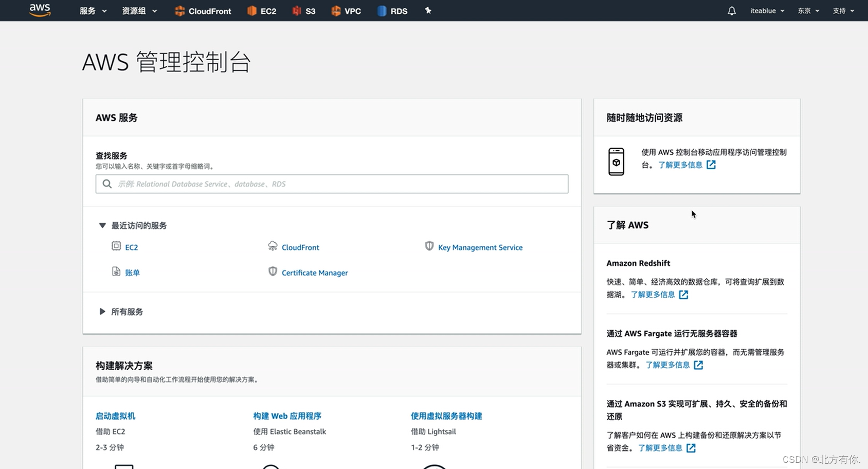Click external link icon under Amazon S3 backup
The height and width of the screenshot is (469, 868).
tap(691, 448)
